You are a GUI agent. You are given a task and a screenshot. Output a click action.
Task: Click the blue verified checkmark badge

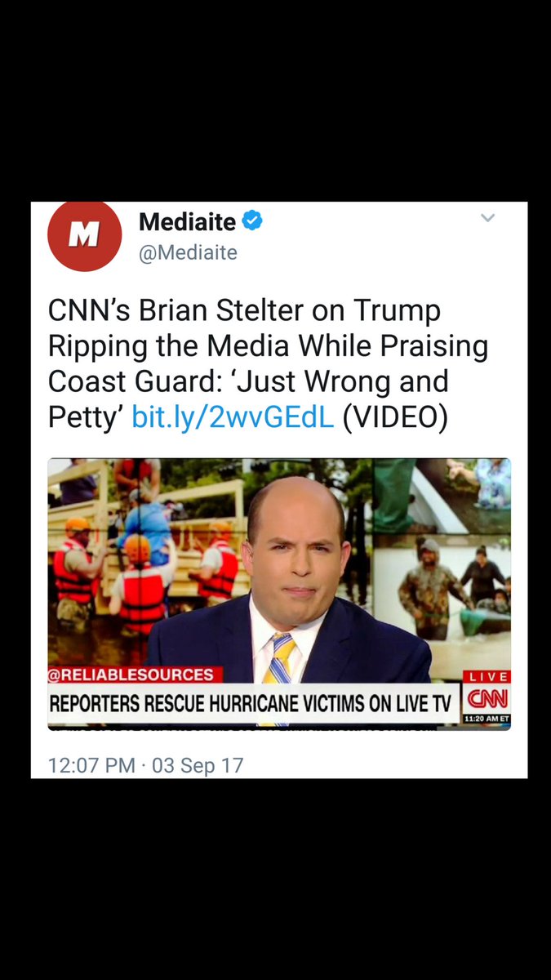(x=252, y=220)
